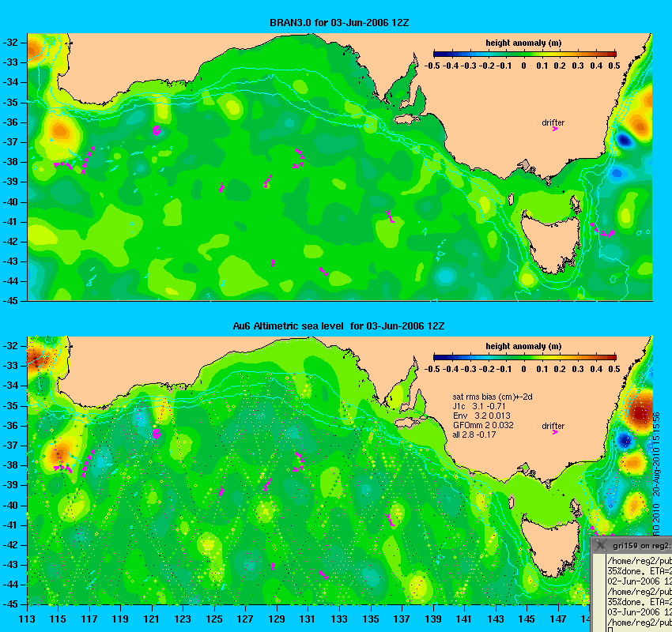Click the 'height anomaly (m)' label in the BRAN3.0 panel

click(523, 43)
